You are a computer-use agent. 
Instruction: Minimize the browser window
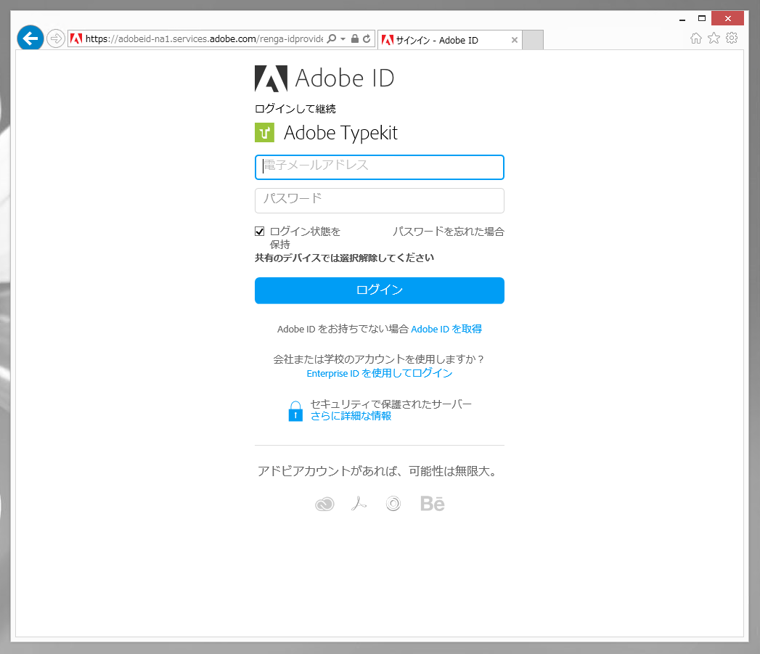tap(682, 19)
